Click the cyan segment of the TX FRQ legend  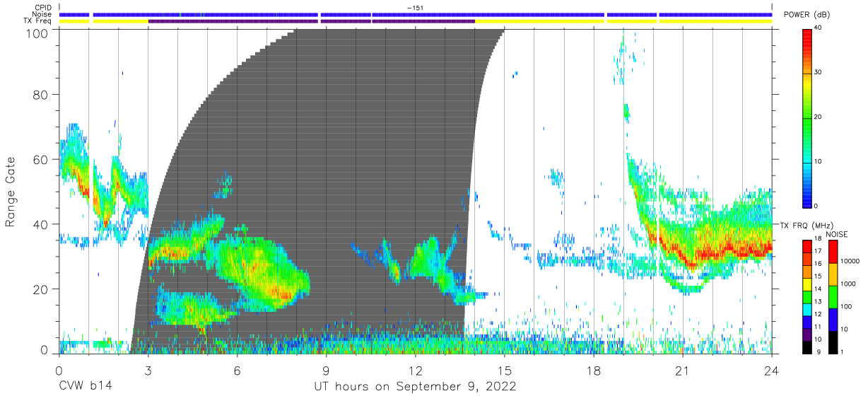pos(808,309)
